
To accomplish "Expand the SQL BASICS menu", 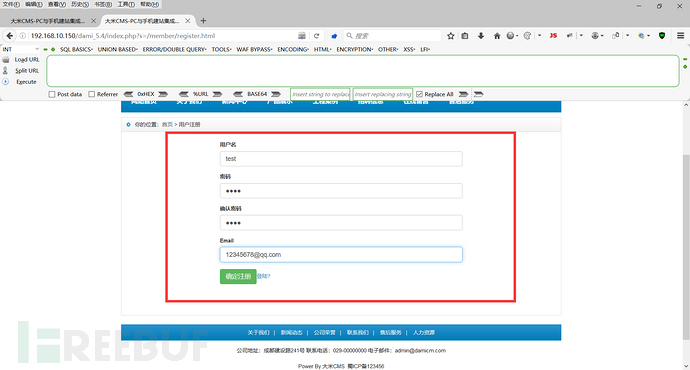I will click(x=76, y=49).
